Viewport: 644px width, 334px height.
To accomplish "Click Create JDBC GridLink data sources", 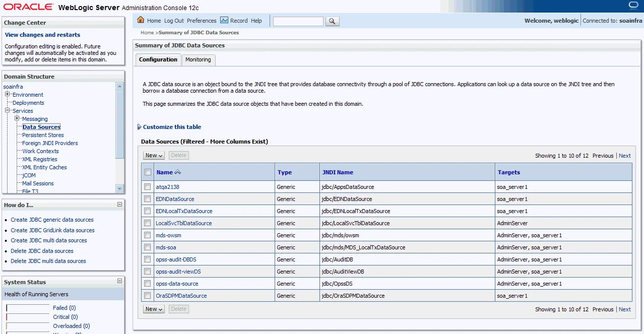I will 52,230.
